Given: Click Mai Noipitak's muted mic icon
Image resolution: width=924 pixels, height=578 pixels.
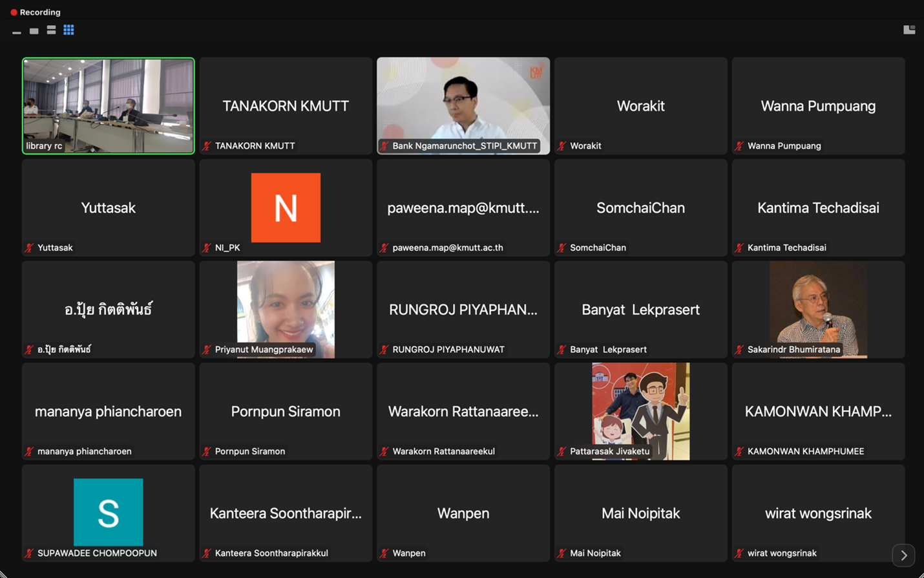Looking at the screenshot, I should tap(562, 553).
